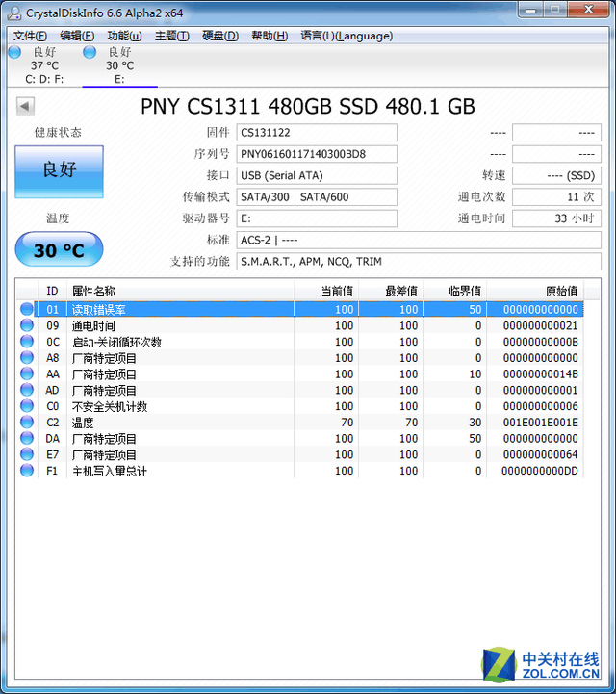The height and width of the screenshot is (694, 616).
Task: Click the firmware field CS131122
Action: (317, 132)
